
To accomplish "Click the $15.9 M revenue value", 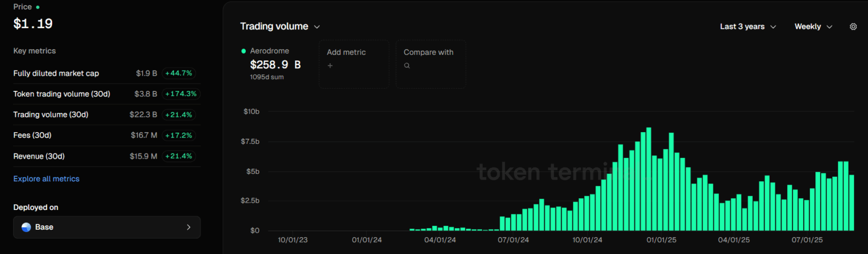I will point(144,156).
